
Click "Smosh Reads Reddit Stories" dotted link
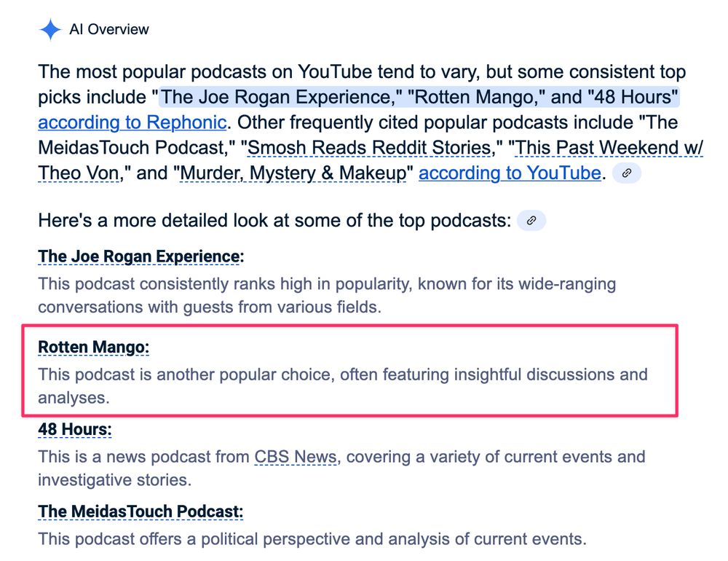[368, 148]
